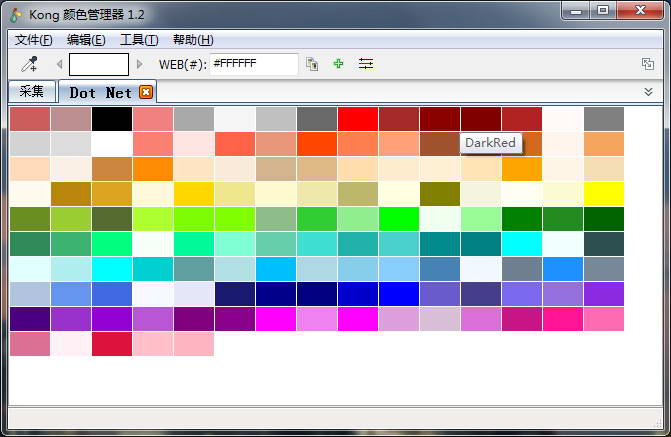Open the 文件(F) menu
Screen dimensions: 671x437
point(33,40)
